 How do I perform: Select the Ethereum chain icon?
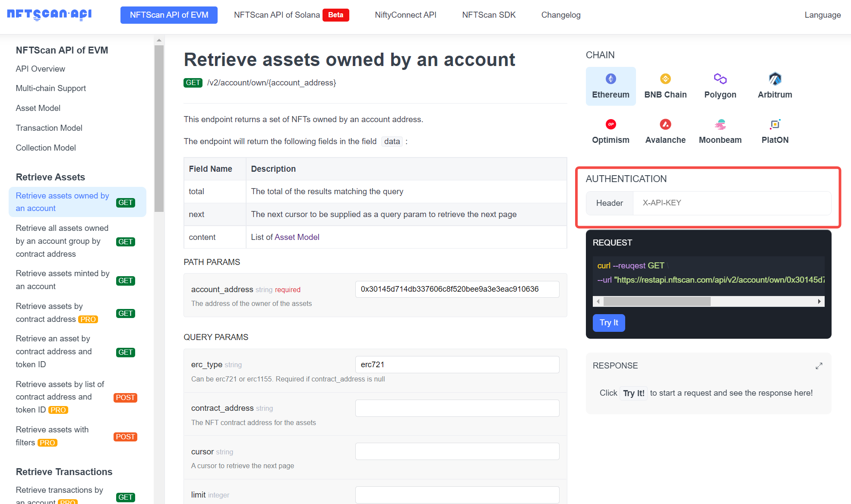[x=611, y=79]
